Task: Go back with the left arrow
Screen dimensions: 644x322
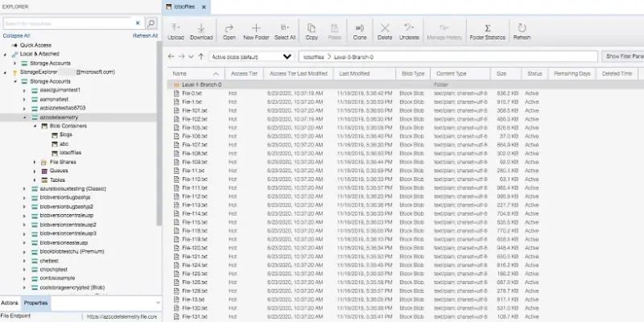Action: (171, 56)
